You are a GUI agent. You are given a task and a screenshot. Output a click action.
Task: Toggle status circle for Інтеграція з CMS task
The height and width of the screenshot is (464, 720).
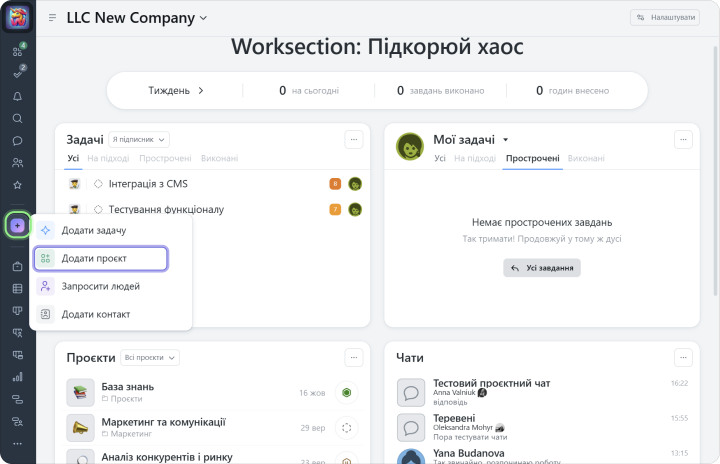pos(98,184)
